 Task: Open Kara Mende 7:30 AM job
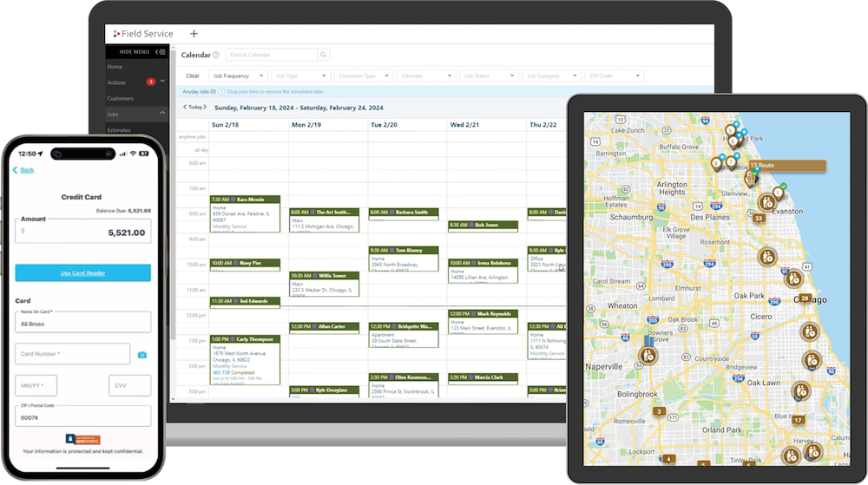[x=246, y=213]
